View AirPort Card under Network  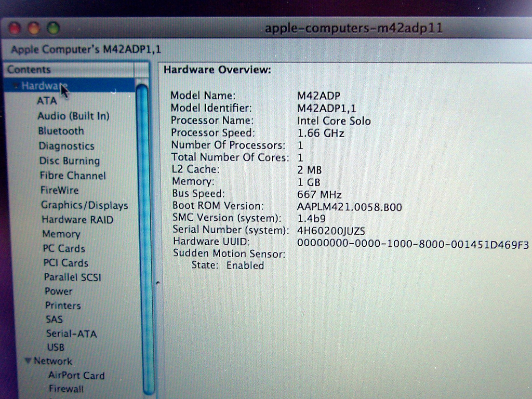tap(76, 376)
